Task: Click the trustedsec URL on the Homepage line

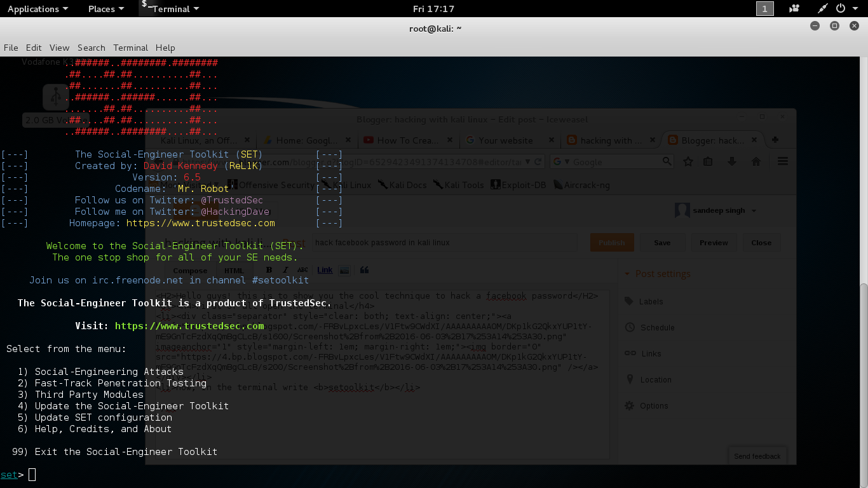Action: 201,223
